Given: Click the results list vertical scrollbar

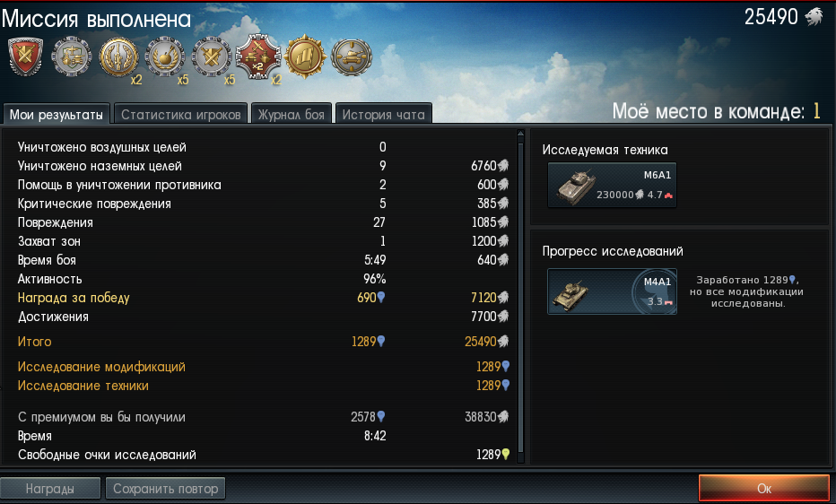Looking at the screenshot, I should [x=521, y=297].
